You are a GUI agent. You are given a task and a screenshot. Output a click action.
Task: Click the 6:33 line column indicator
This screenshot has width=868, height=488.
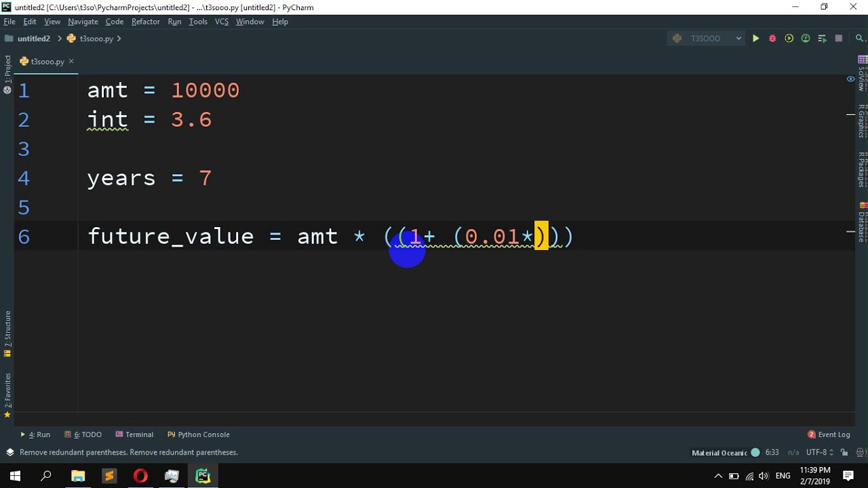point(772,452)
